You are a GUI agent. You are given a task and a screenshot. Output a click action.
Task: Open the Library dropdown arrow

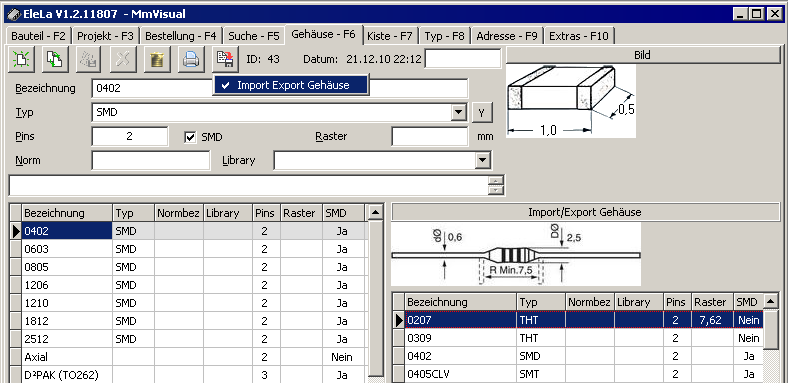coord(482,160)
